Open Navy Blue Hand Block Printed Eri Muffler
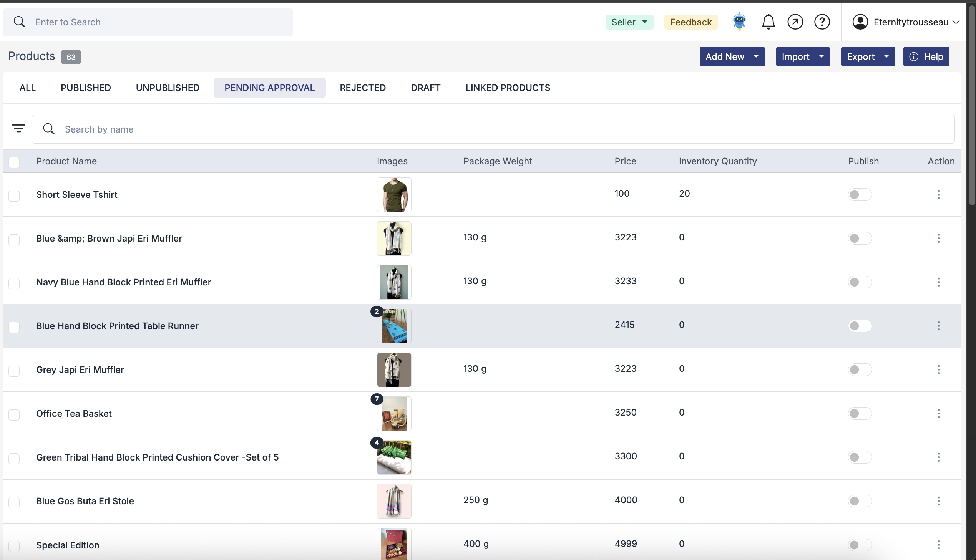This screenshot has width=976, height=560. coord(123,282)
